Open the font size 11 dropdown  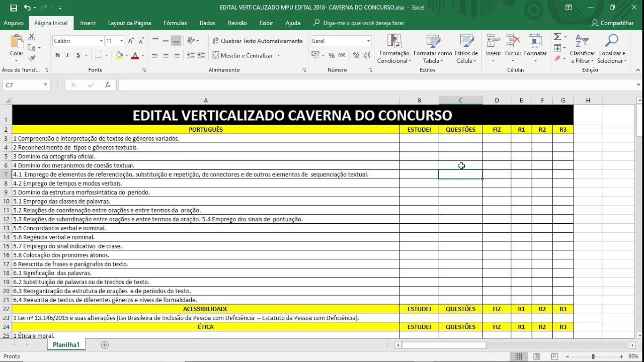point(121,41)
